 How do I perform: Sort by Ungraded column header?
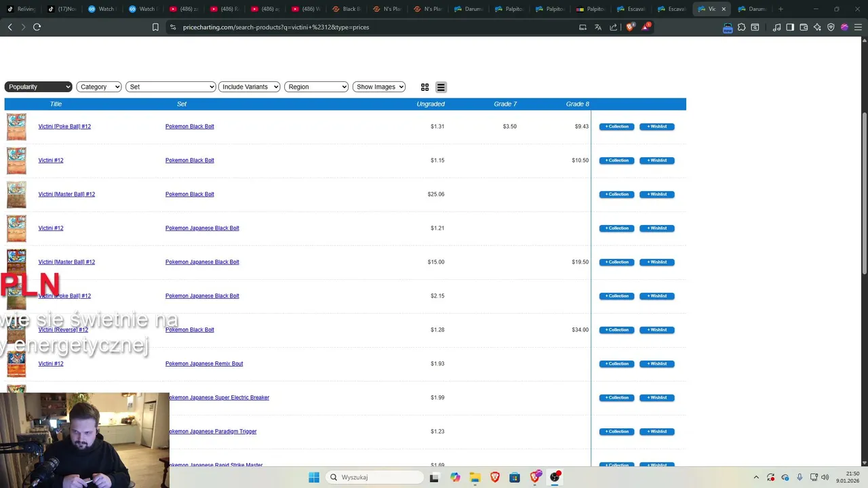pos(431,104)
